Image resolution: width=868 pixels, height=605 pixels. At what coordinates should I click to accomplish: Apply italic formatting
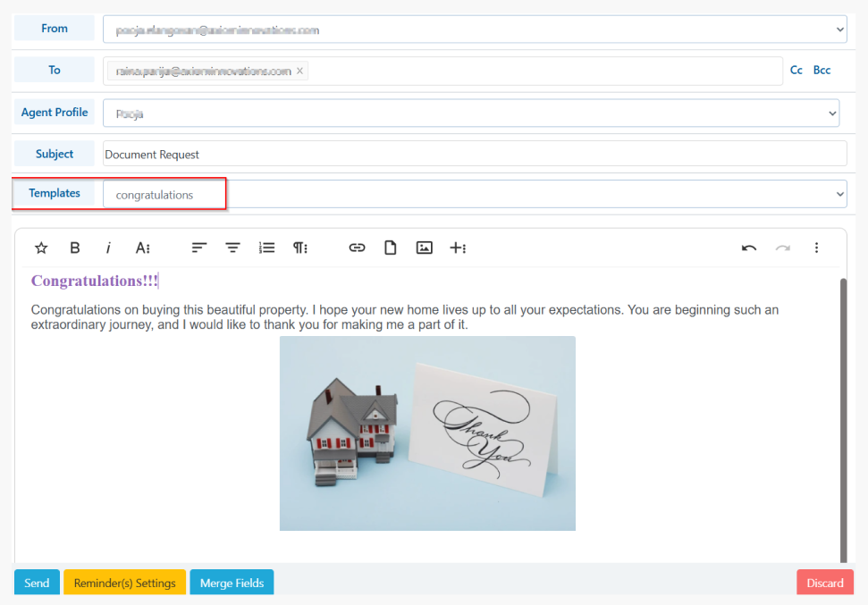[x=108, y=248]
